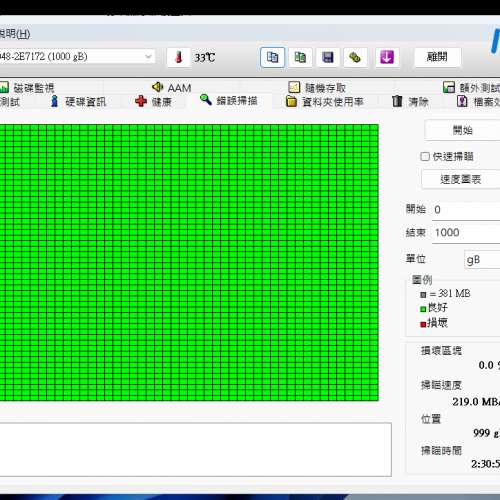Select the 錯誤掃描 tab

[229, 101]
